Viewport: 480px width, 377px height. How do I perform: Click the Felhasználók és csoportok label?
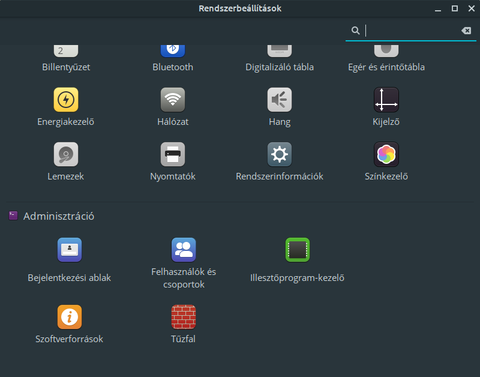click(184, 278)
